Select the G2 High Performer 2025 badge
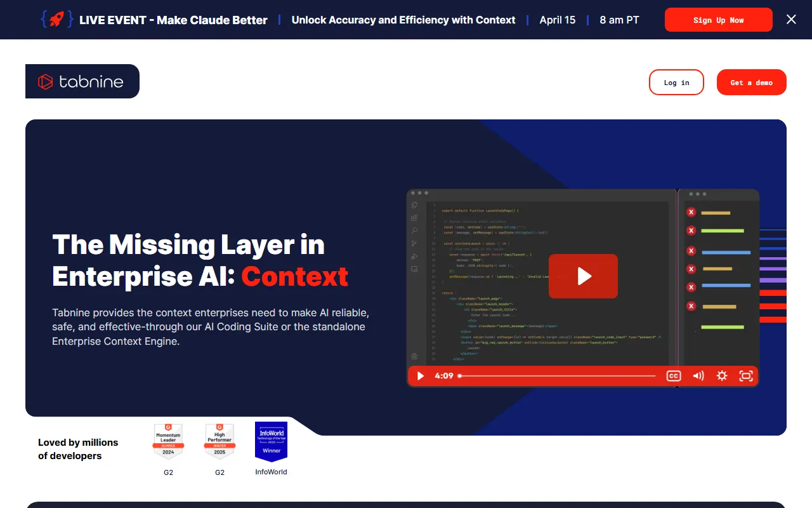The width and height of the screenshot is (812, 508). click(x=219, y=441)
